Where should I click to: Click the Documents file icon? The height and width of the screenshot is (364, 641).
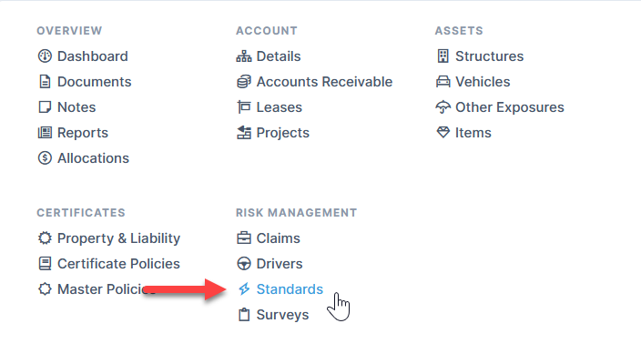tap(45, 82)
